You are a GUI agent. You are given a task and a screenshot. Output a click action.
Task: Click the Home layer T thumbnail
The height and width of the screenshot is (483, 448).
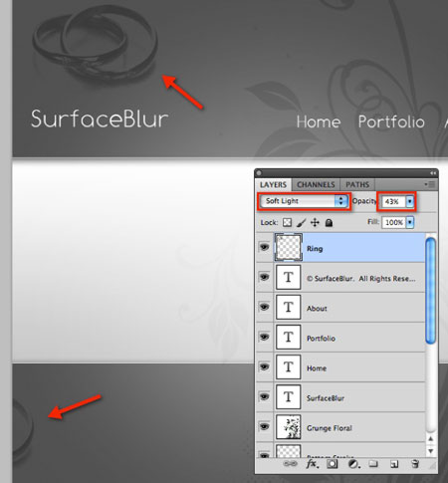point(289,366)
